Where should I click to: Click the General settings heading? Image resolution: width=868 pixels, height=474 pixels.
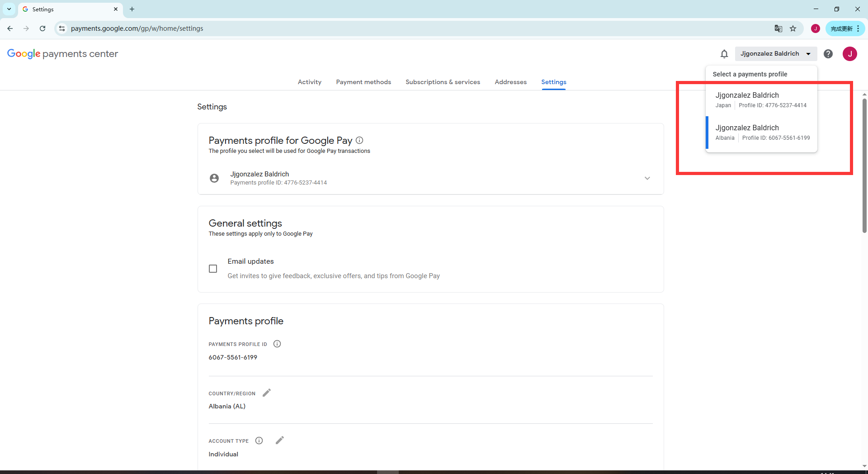245,223
